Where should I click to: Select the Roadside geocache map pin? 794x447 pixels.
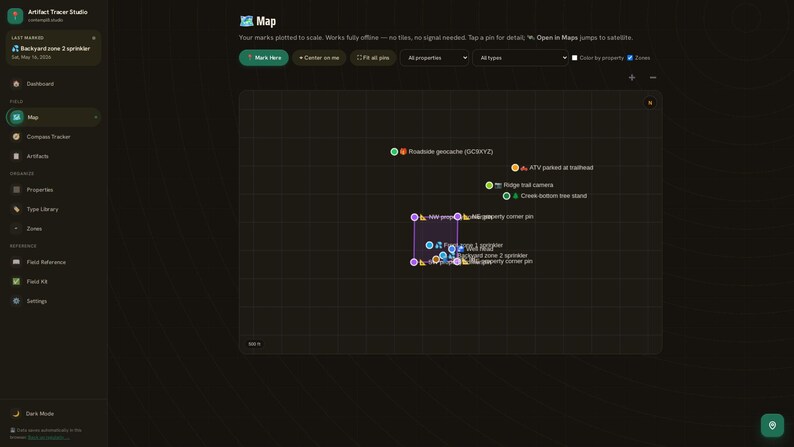pyautogui.click(x=394, y=151)
